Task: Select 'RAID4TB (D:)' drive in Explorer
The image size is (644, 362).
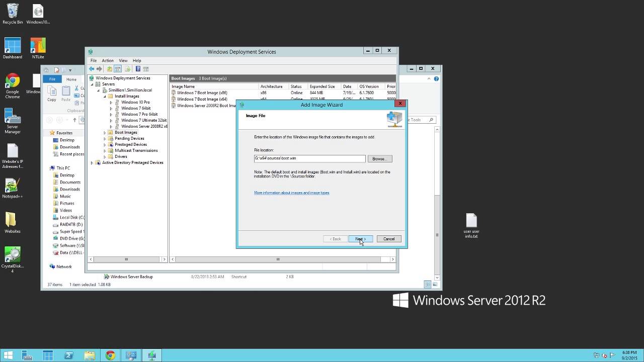Action: pyautogui.click(x=71, y=224)
